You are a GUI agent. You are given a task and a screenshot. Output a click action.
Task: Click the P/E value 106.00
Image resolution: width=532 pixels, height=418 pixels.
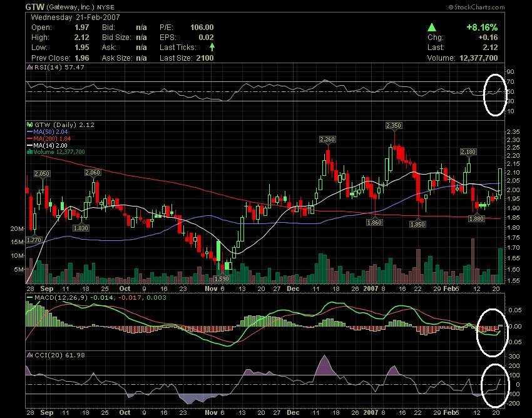[x=202, y=28]
